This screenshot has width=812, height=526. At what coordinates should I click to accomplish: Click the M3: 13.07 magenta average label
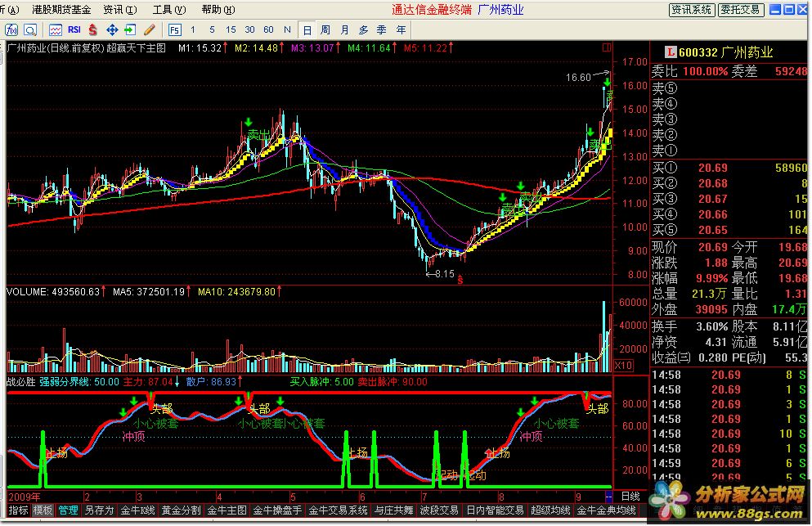coord(316,47)
